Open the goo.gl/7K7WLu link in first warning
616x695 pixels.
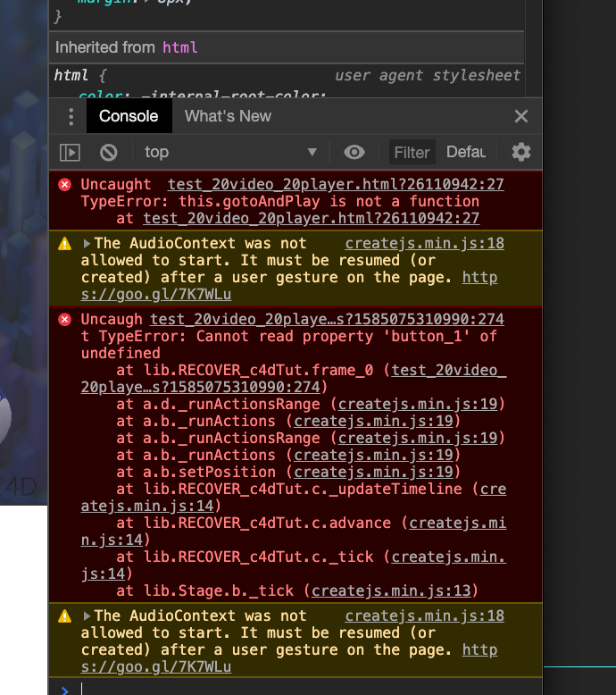pos(289,286)
